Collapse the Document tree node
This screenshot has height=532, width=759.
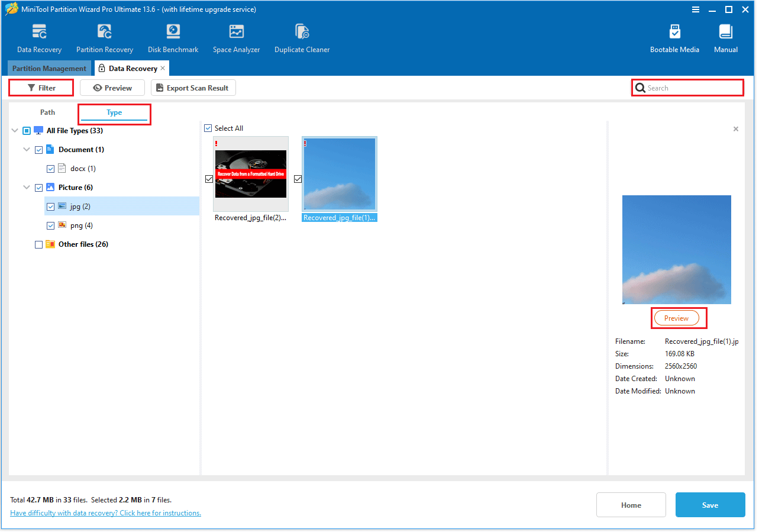coord(26,150)
